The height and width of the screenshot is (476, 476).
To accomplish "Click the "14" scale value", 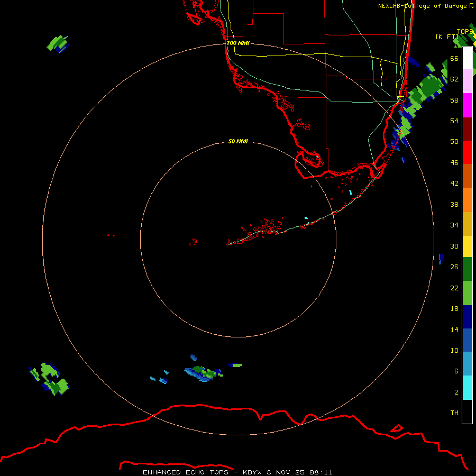I will click(454, 329).
